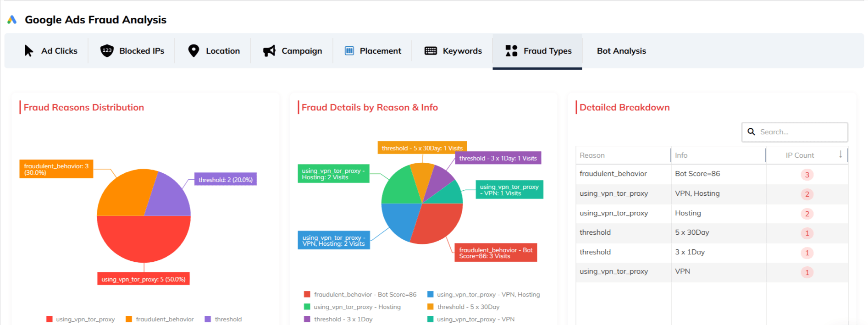Image resolution: width=868 pixels, height=325 pixels.
Task: Click the Ad Clicks cursor icon
Action: (x=28, y=51)
